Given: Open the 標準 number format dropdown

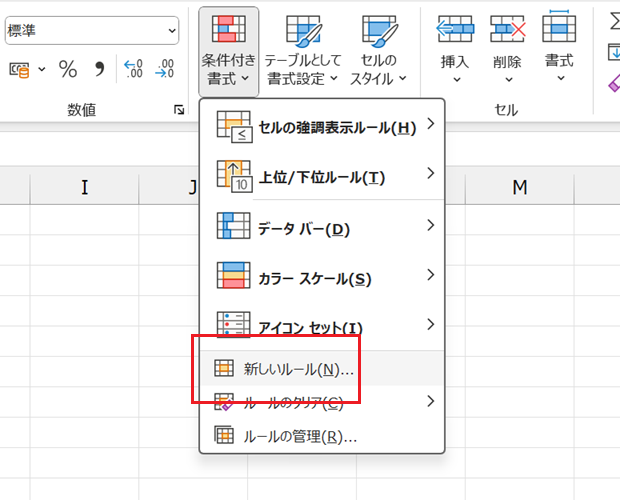Looking at the screenshot, I should click(x=172, y=30).
